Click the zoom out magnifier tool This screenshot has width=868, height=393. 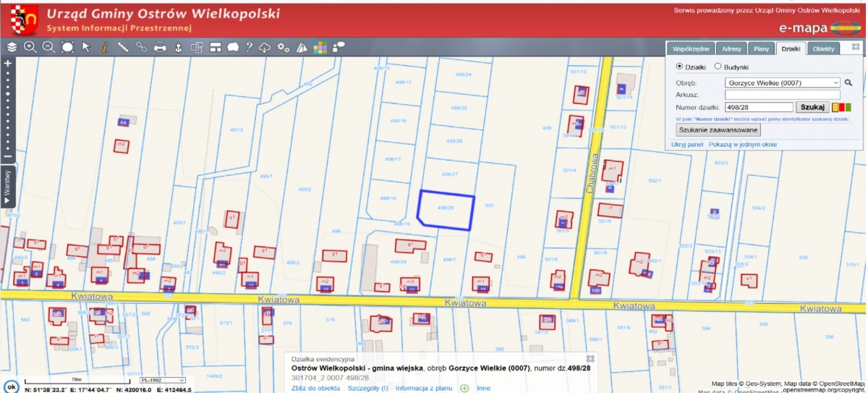[x=48, y=47]
